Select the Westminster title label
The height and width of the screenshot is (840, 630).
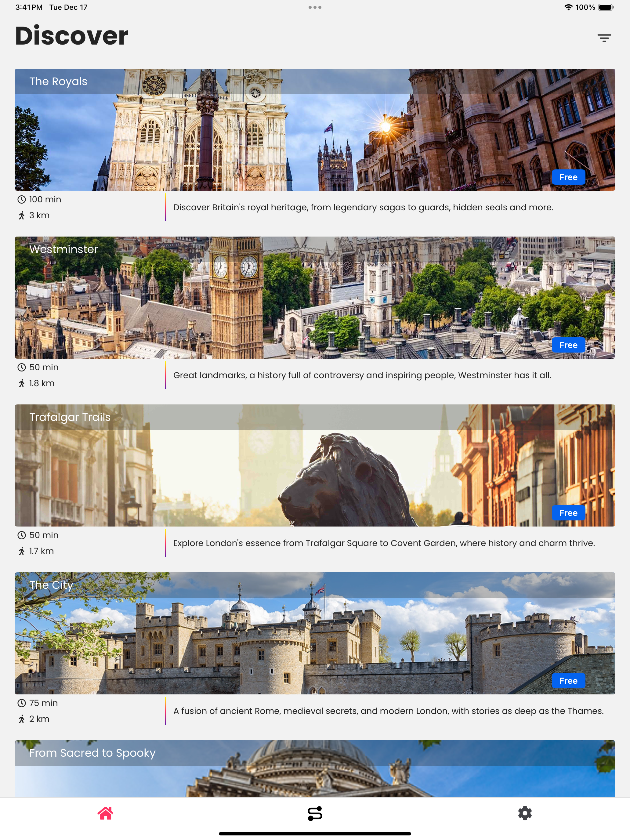tap(64, 249)
